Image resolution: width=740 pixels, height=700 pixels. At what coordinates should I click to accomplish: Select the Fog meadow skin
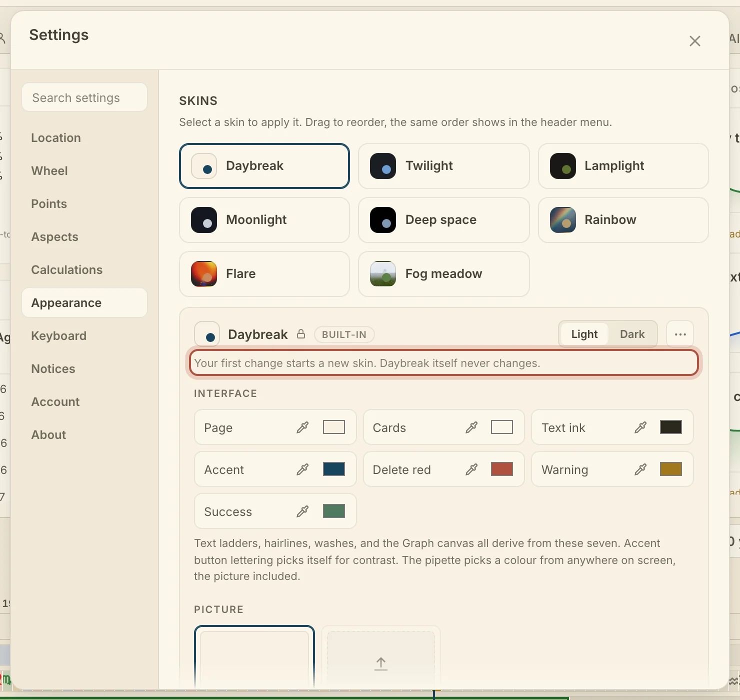(x=444, y=274)
